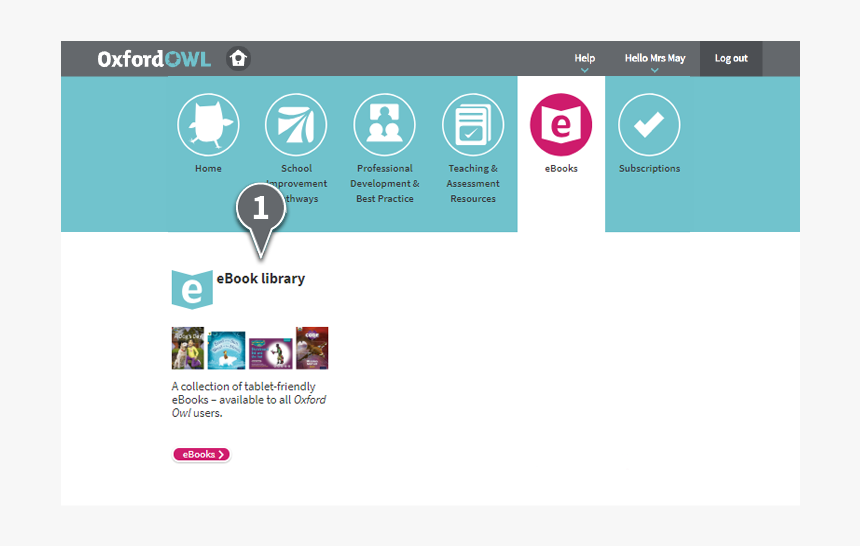Click the Professional Development & Best Practice label
The image size is (860, 546).
[x=384, y=183]
